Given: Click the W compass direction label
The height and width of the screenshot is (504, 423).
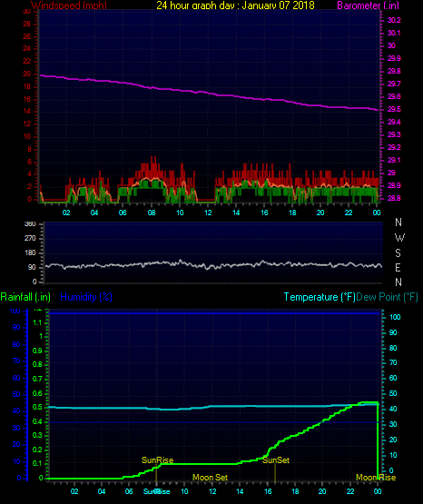Looking at the screenshot, I should coord(399,238).
